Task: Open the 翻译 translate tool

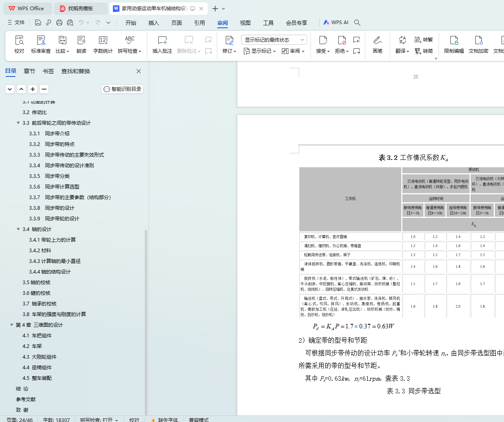Action: (x=403, y=45)
